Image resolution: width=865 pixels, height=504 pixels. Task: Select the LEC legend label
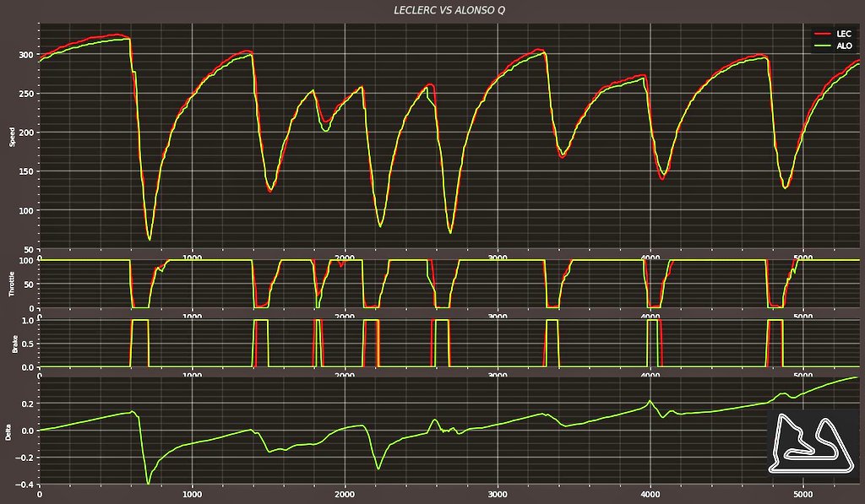tap(844, 34)
